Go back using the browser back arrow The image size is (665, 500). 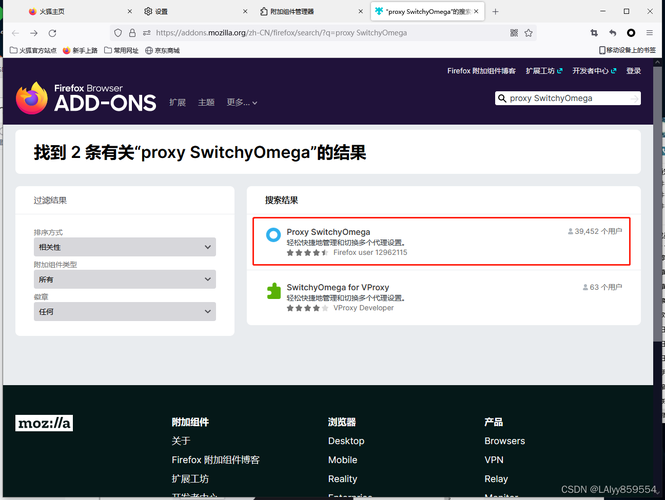[16, 33]
